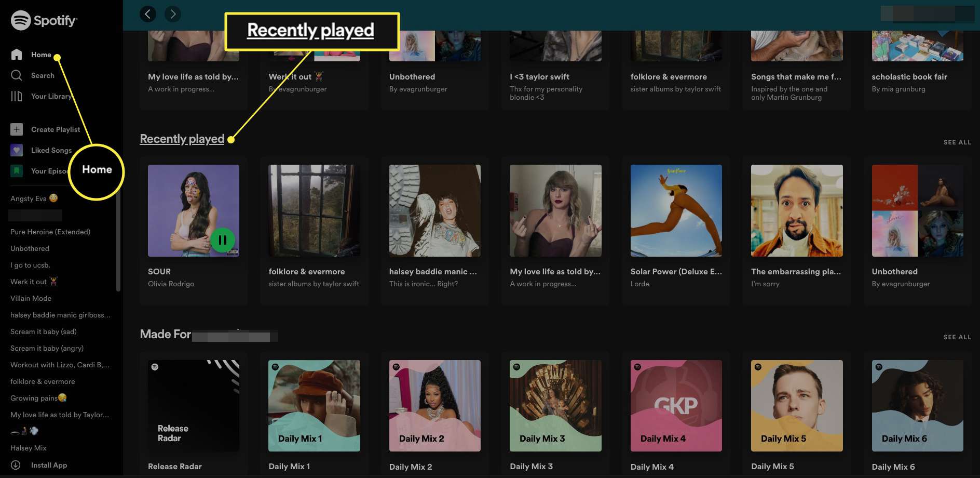This screenshot has height=478, width=980.
Task: Click See All for Recently played
Action: [957, 142]
